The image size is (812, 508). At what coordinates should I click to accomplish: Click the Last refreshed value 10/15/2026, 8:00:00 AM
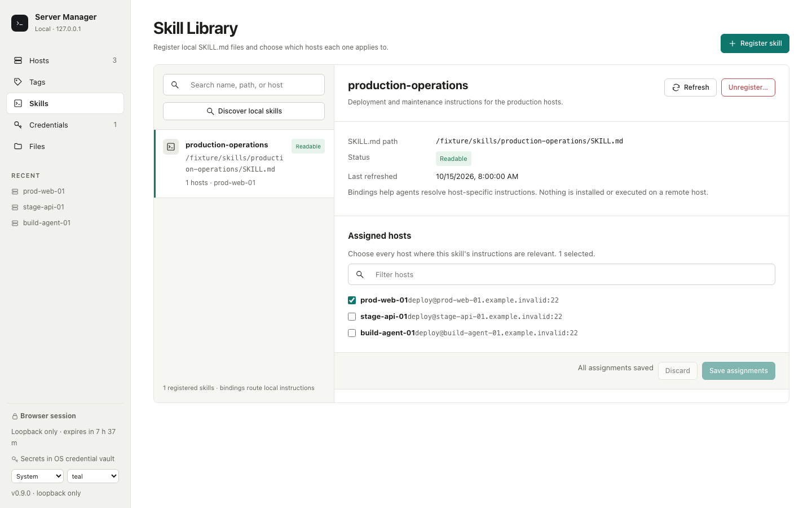coord(477,177)
